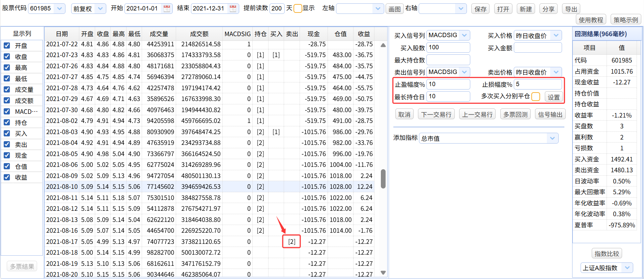Expand the 买入信号列 MACDSIG dropdown
The height and width of the screenshot is (279, 644).
(464, 35)
